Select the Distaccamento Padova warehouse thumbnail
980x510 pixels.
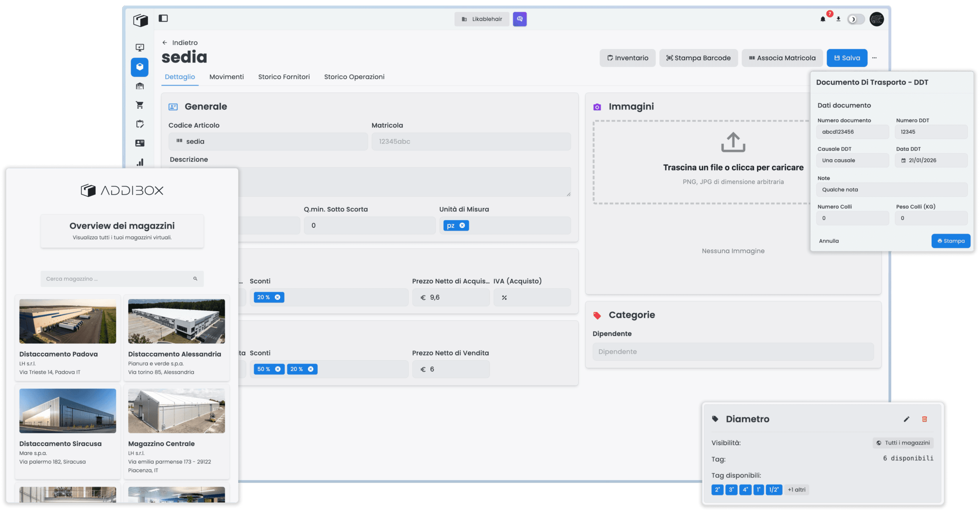click(68, 321)
